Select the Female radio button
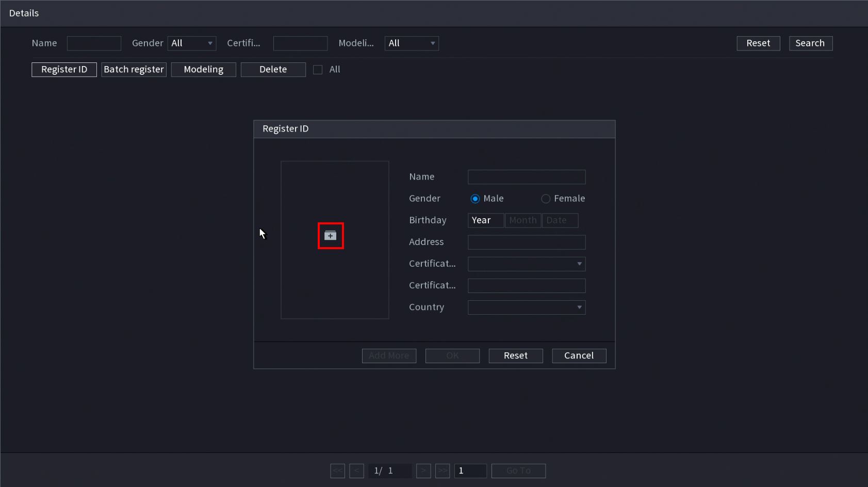The width and height of the screenshot is (868, 487). click(546, 199)
